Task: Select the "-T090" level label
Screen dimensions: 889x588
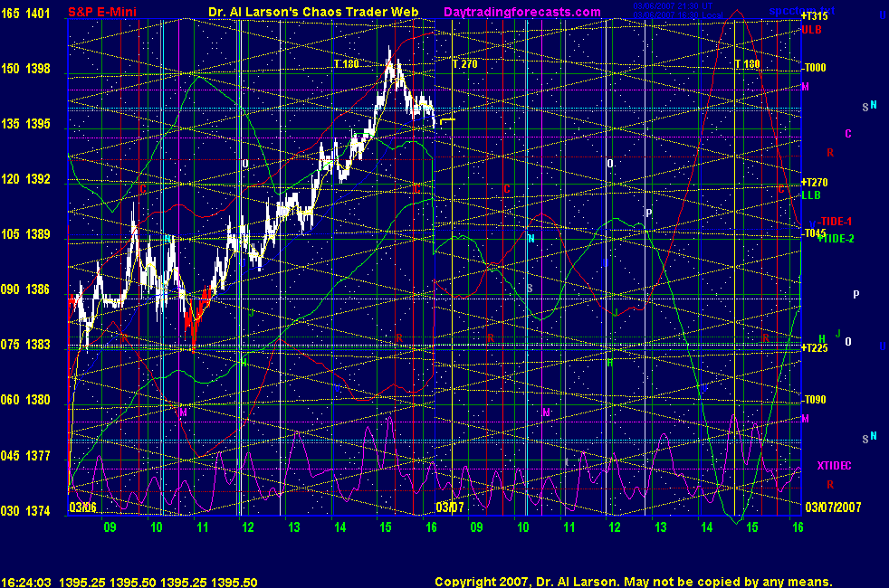Action: pos(814,399)
